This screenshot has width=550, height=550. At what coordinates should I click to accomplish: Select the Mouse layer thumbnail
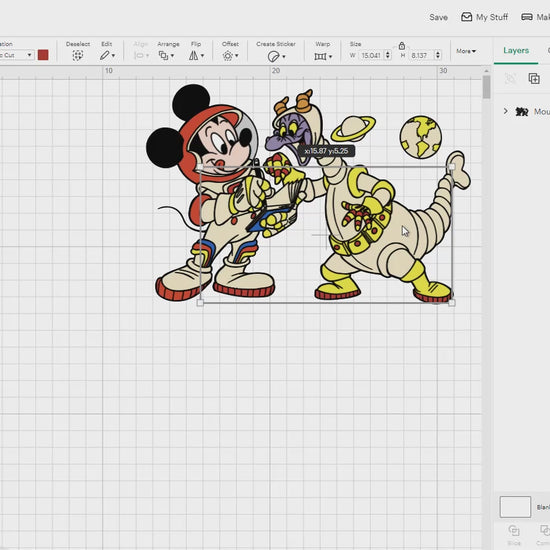pos(522,112)
